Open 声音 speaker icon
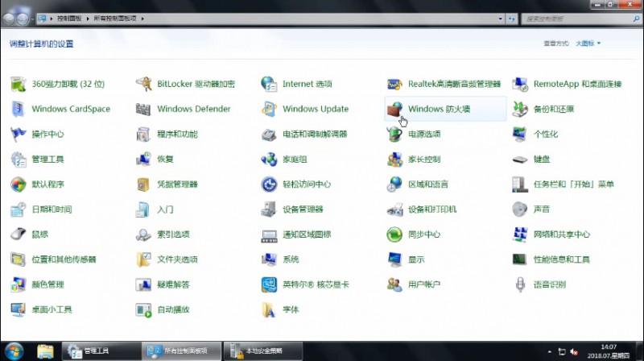 (x=520, y=210)
